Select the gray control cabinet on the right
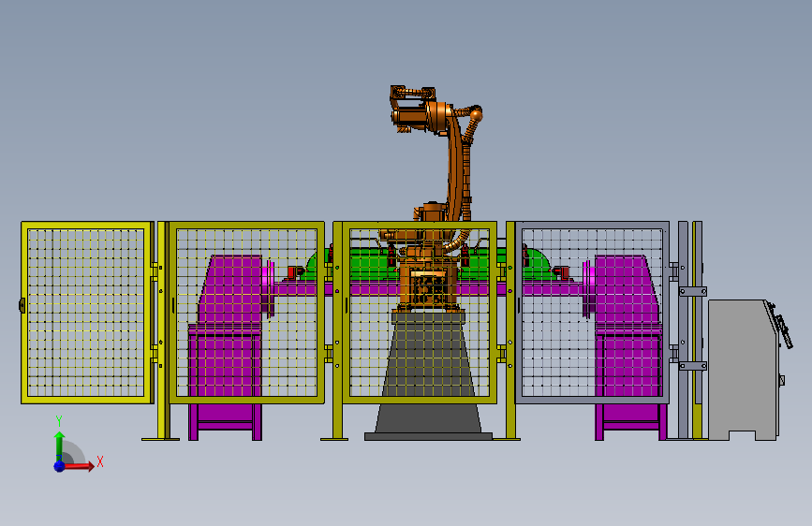Screen dimensions: 812x526 (744, 370)
